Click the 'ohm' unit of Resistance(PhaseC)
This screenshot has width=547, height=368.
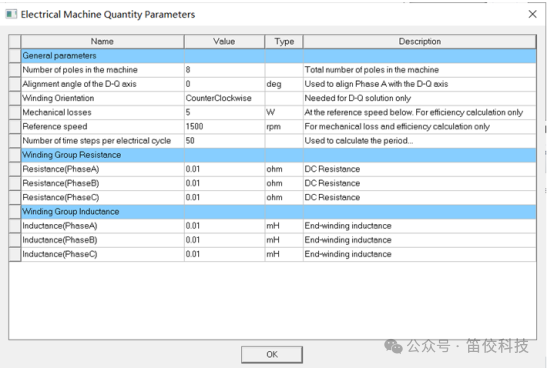pos(275,197)
